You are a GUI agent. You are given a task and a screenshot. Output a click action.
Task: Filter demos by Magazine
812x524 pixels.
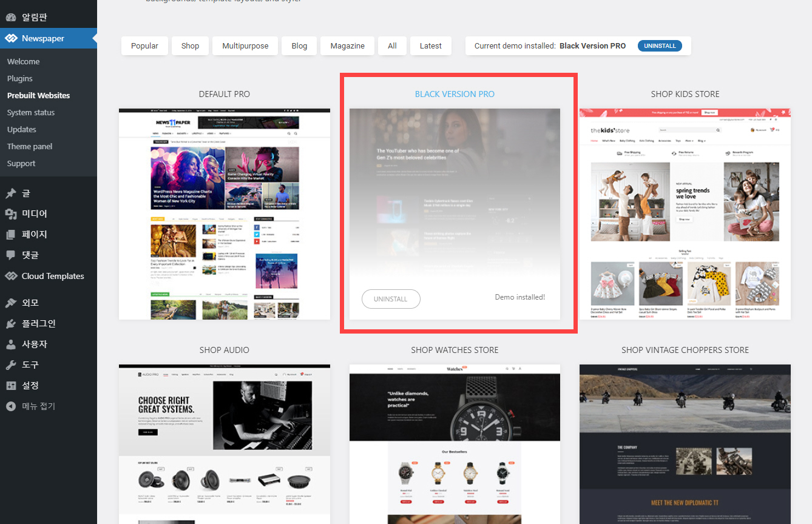point(348,45)
